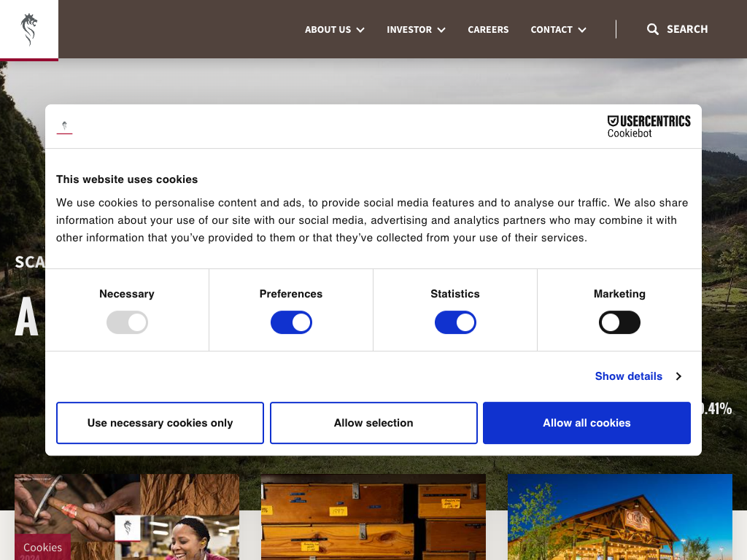Click the red Cookies tab at bottom left
This screenshot has width=747, height=560.
pyautogui.click(x=42, y=547)
